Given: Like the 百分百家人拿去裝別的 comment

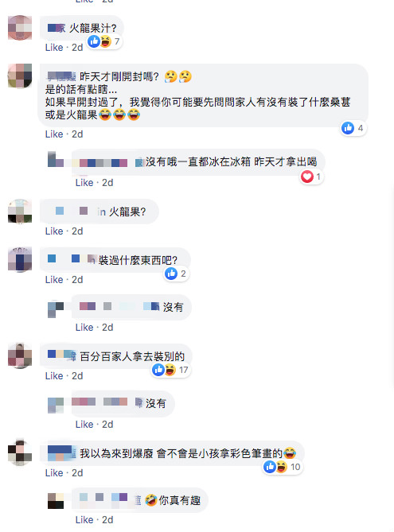Looking at the screenshot, I should (54, 376).
